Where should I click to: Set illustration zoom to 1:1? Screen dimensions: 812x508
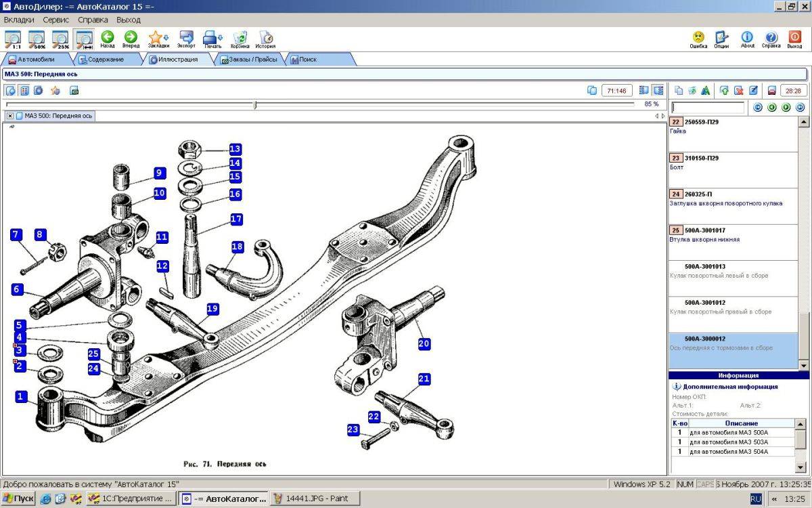click(x=13, y=39)
